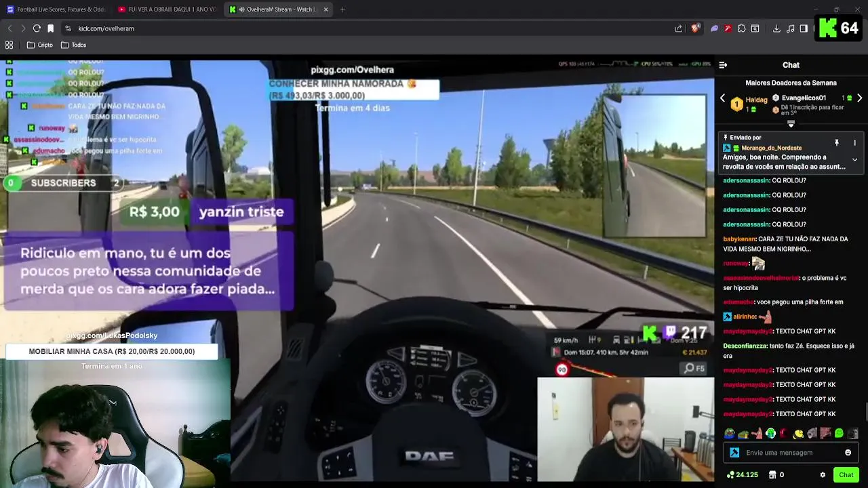Image resolution: width=868 pixels, height=488 pixels.
Task: Open pinned message three-dot options
Action: click(x=854, y=143)
